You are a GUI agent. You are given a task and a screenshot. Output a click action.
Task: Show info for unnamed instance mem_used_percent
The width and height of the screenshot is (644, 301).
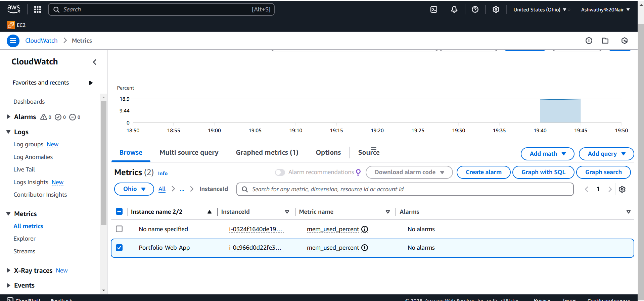[365, 229]
